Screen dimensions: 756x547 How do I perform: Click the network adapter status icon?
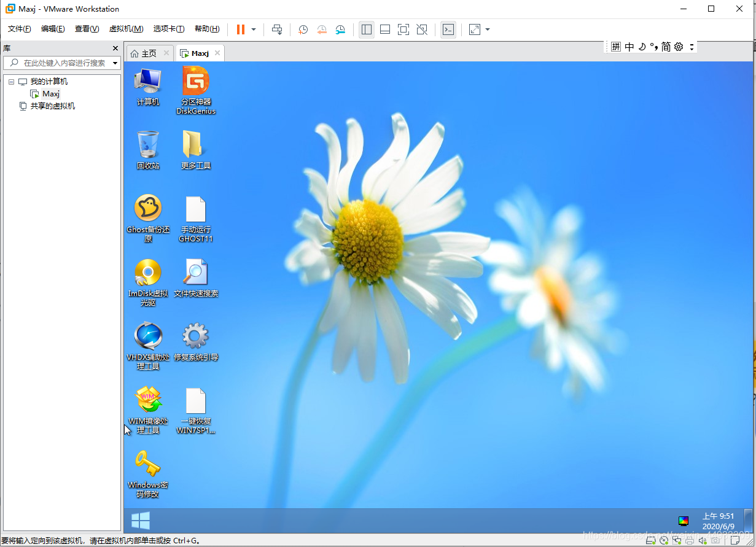[677, 541]
